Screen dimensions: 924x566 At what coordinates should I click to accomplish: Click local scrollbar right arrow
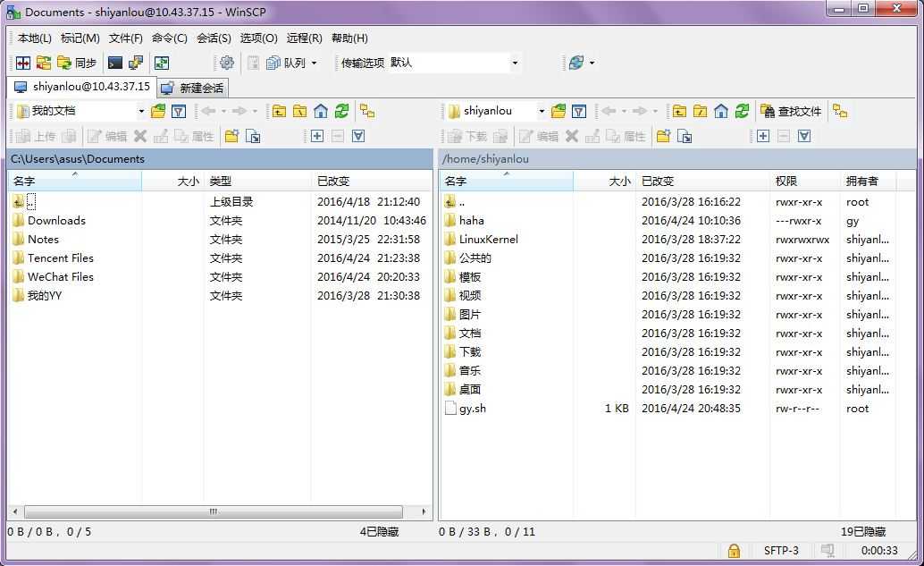[424, 511]
